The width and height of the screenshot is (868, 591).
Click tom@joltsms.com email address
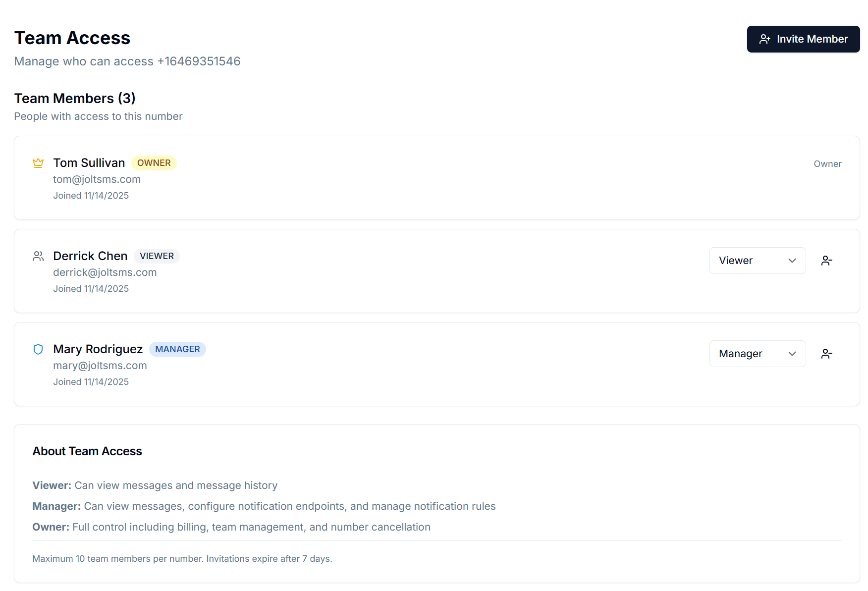click(97, 179)
